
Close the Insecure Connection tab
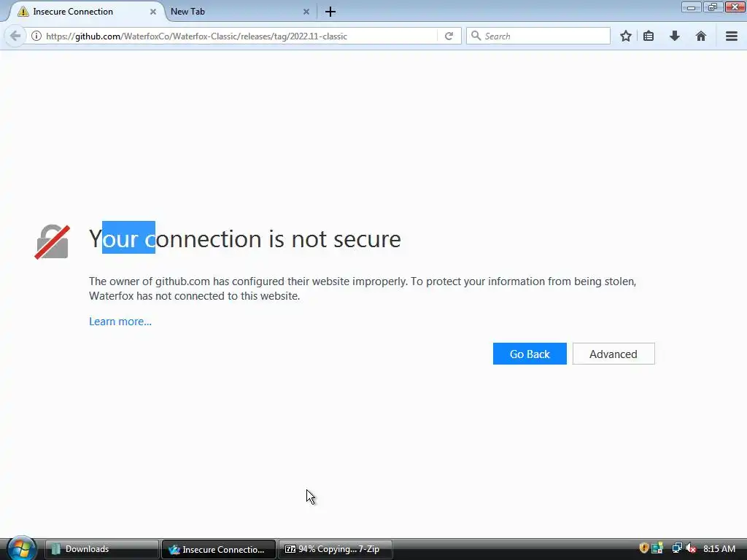point(153,12)
